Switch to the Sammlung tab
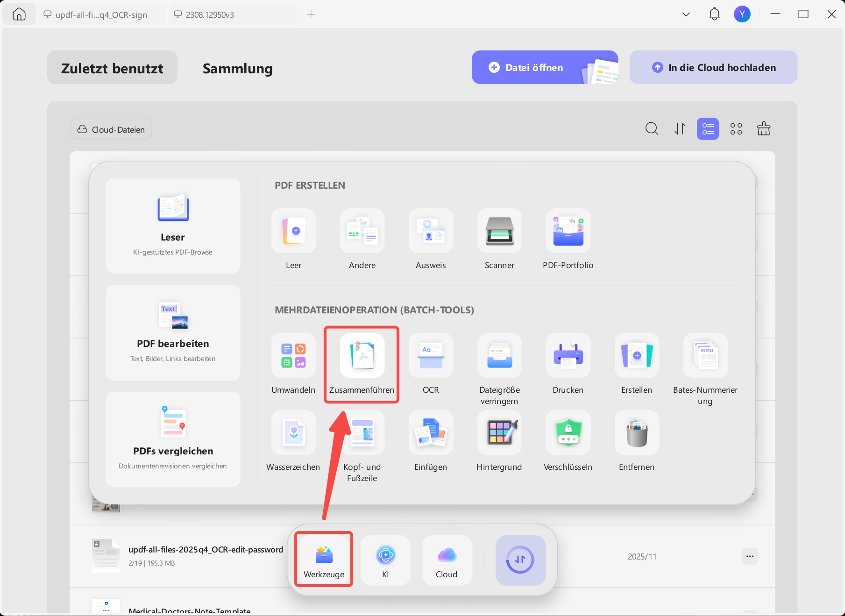This screenshot has height=616, width=845. click(238, 68)
